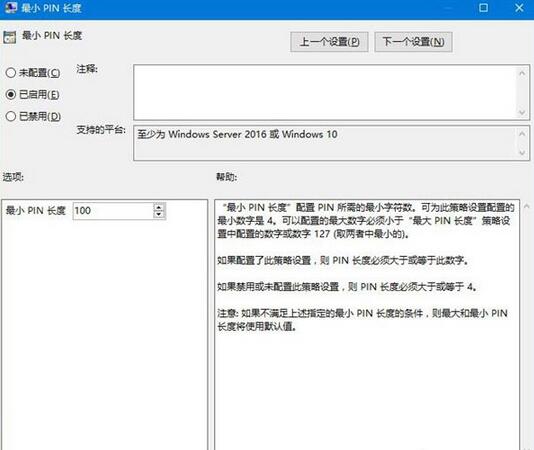Go to 下一个设置(N) next setting
This screenshot has width=534, height=450.
[x=413, y=42]
